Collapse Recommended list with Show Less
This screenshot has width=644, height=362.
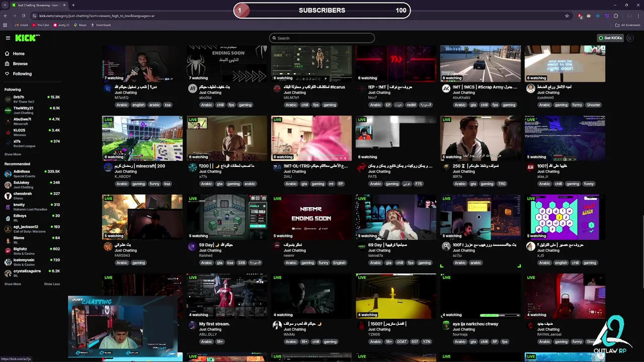pyautogui.click(x=52, y=284)
